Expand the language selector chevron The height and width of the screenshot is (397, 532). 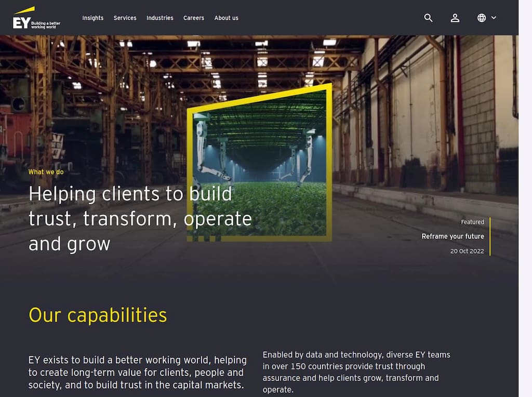pos(493,18)
